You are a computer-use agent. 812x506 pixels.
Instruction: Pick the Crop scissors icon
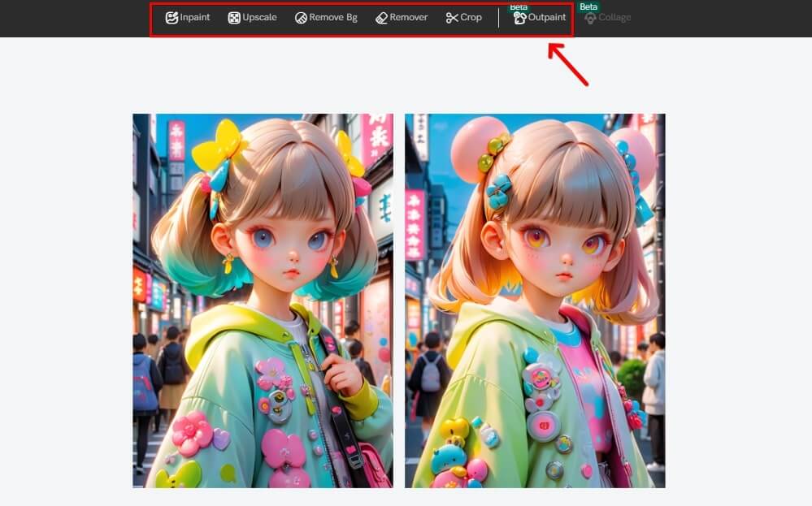coord(452,18)
